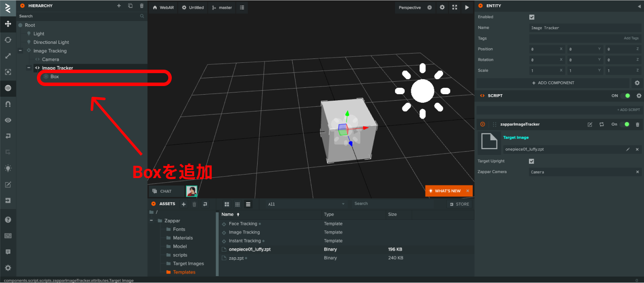Open entity component settings gear
The height and width of the screenshot is (283, 644).
pos(637,83)
